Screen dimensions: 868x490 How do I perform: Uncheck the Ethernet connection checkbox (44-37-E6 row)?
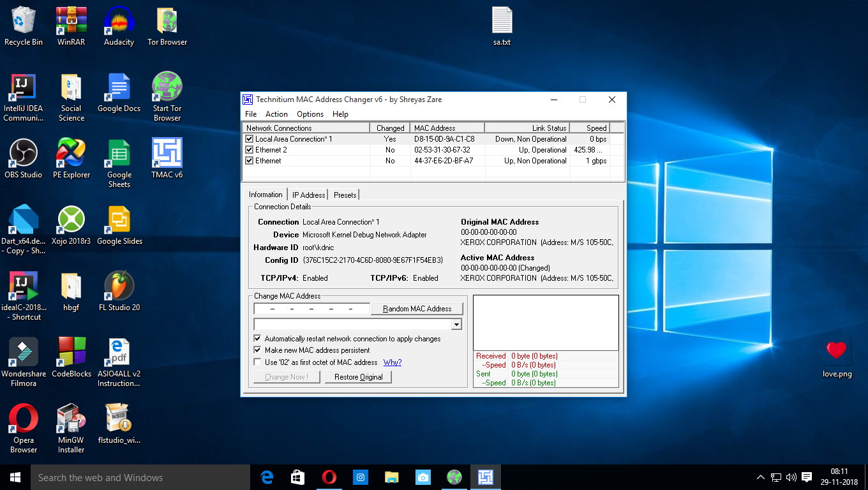(x=250, y=161)
